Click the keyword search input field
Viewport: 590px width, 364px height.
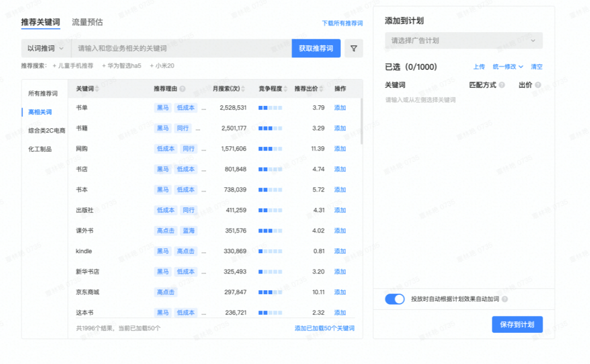click(x=181, y=49)
